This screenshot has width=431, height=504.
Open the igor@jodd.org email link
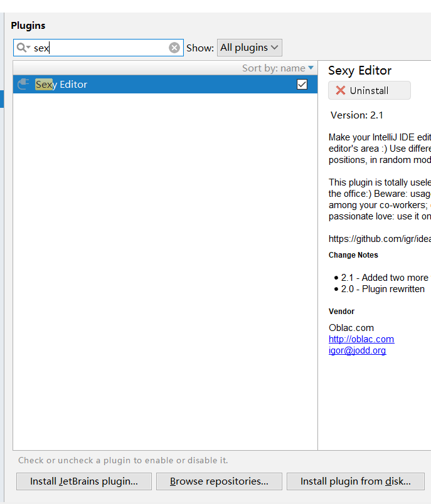click(x=357, y=350)
